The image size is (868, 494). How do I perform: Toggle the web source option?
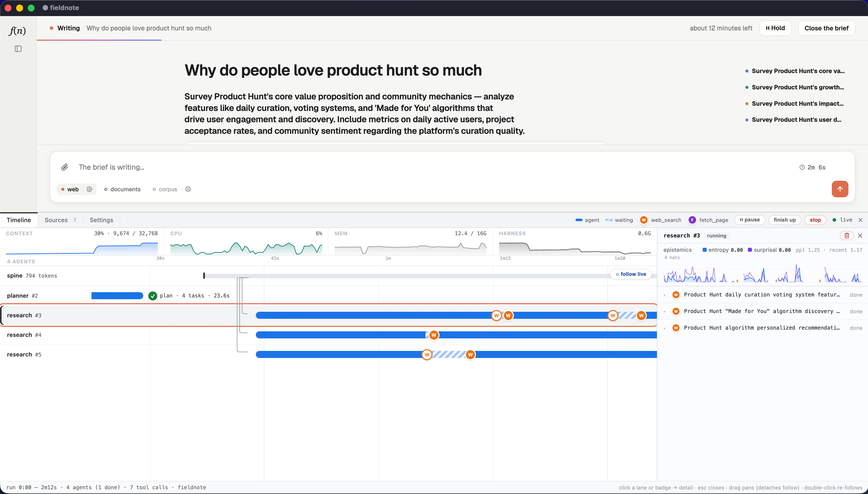point(70,189)
